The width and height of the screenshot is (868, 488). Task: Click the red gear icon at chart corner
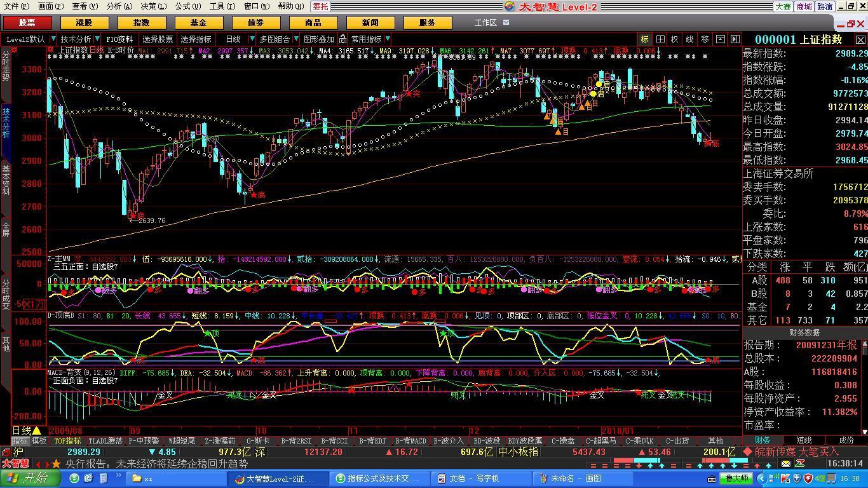point(15,50)
